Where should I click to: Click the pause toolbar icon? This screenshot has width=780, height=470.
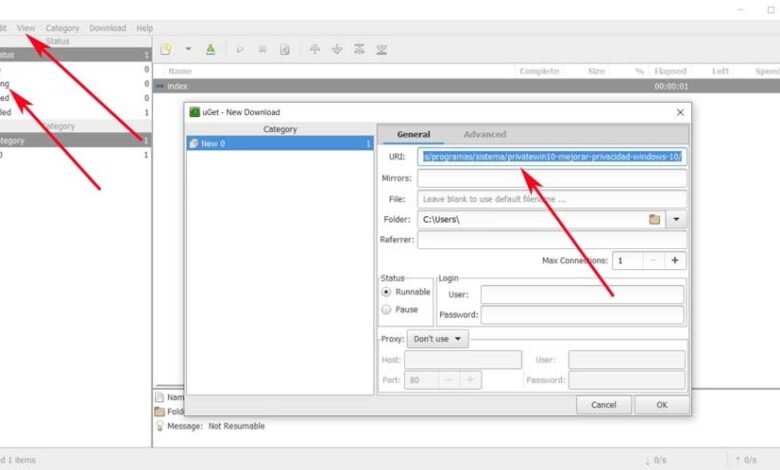pos(262,49)
